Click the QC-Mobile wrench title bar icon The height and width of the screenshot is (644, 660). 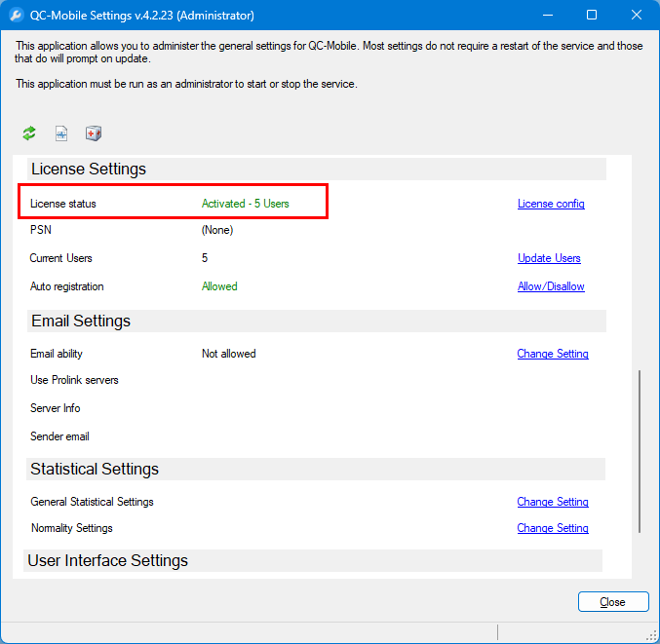click(17, 16)
